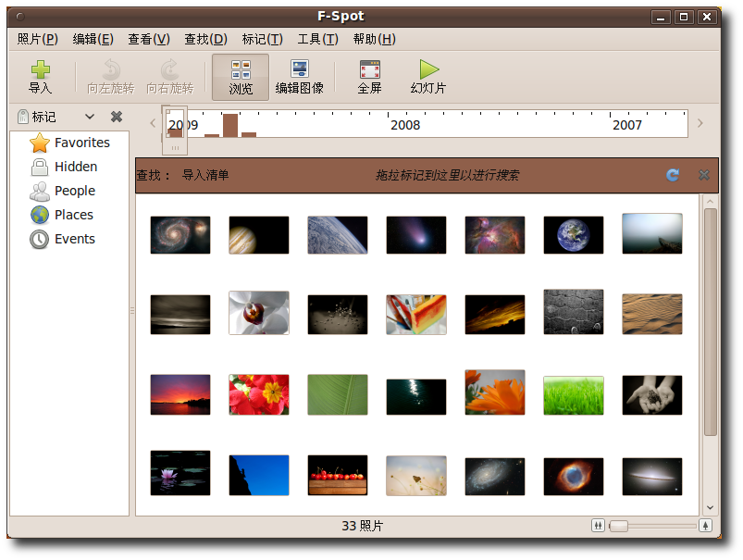The image size is (743, 560).
Task: Open the 标记(T) menu
Action: click(262, 39)
